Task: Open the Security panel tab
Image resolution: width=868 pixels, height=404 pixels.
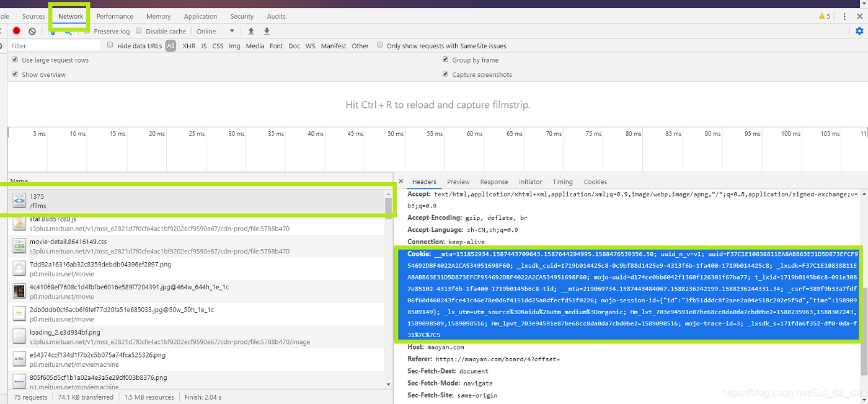Action: point(242,16)
